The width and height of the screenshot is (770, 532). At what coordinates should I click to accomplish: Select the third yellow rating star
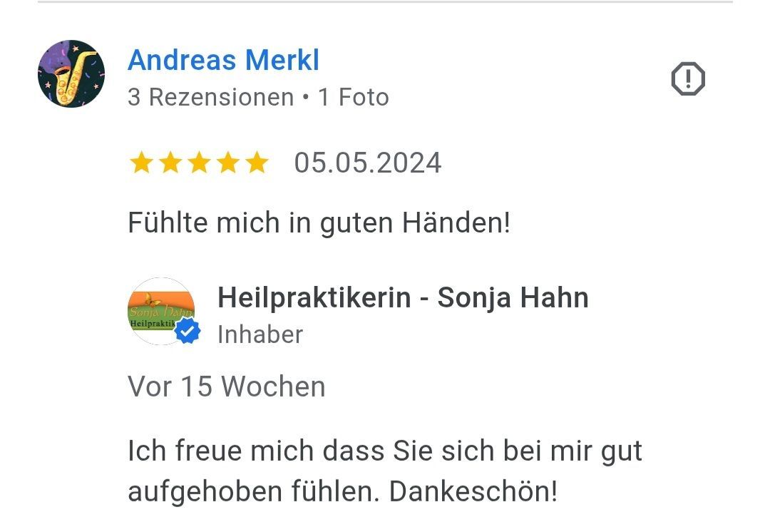(x=200, y=163)
